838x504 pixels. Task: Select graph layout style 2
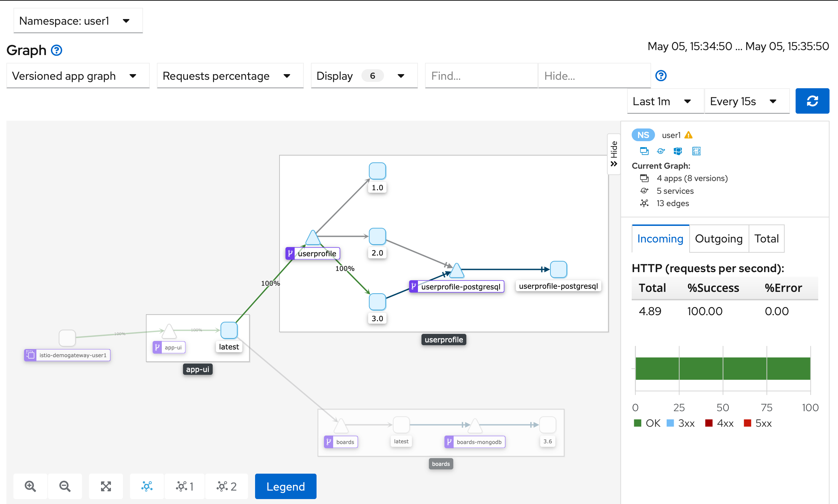click(x=226, y=486)
